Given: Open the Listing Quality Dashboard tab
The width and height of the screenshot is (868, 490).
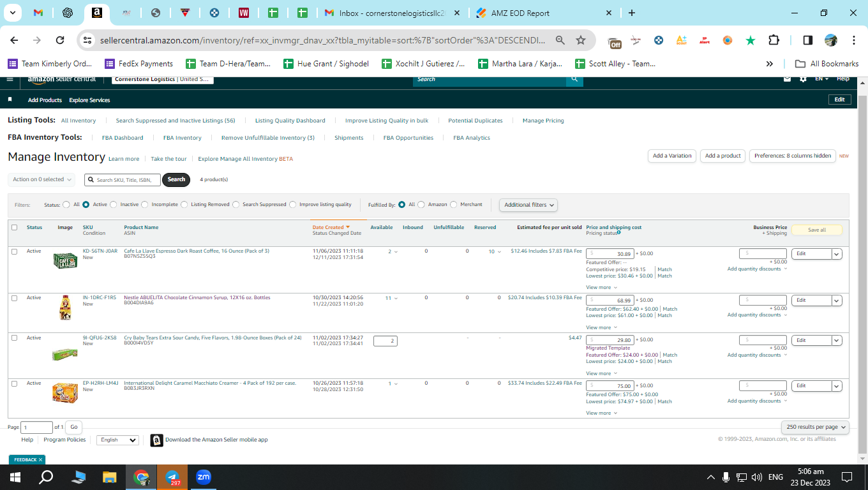Looking at the screenshot, I should pos(290,121).
